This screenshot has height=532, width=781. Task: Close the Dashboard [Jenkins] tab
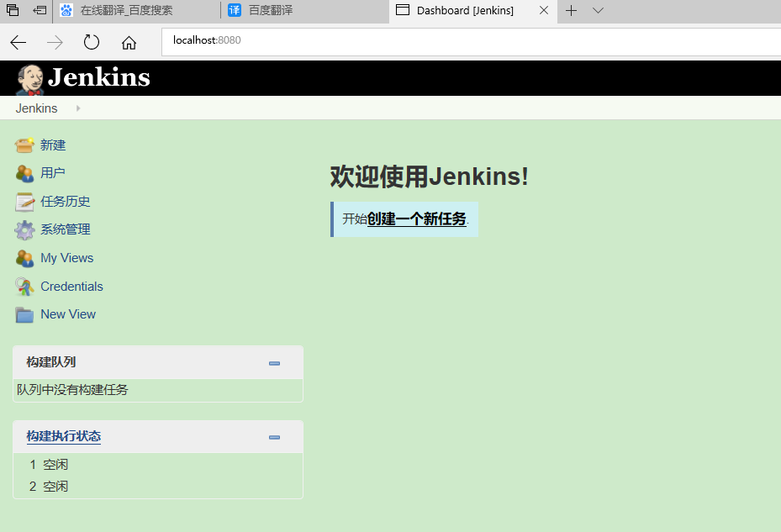pos(544,10)
